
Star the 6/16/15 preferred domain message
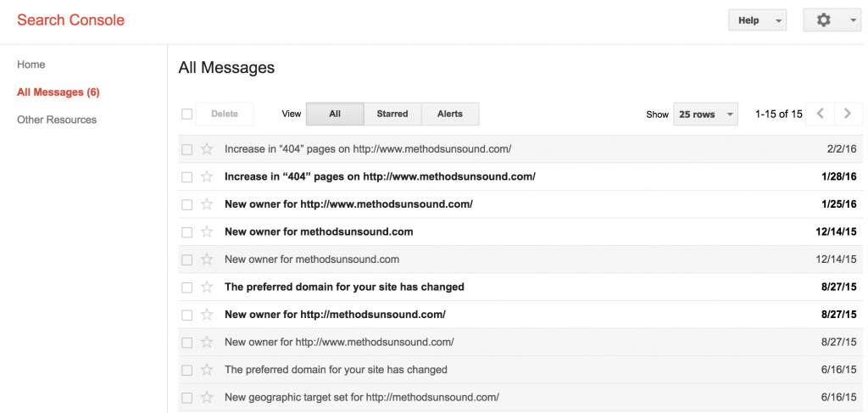coord(207,370)
